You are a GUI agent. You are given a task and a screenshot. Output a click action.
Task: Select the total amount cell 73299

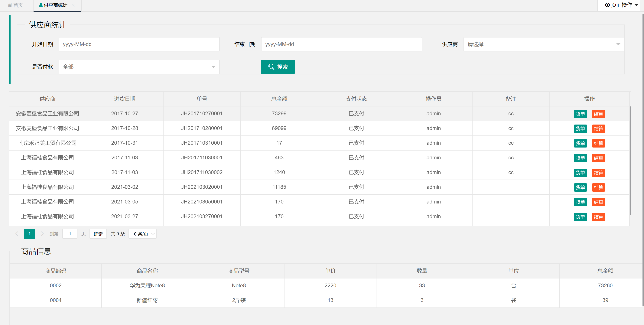pos(279,113)
